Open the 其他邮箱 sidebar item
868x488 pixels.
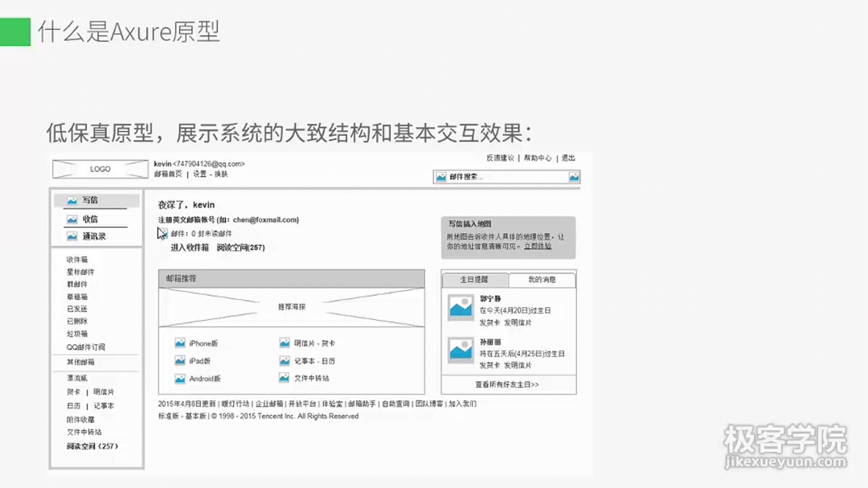pos(80,363)
